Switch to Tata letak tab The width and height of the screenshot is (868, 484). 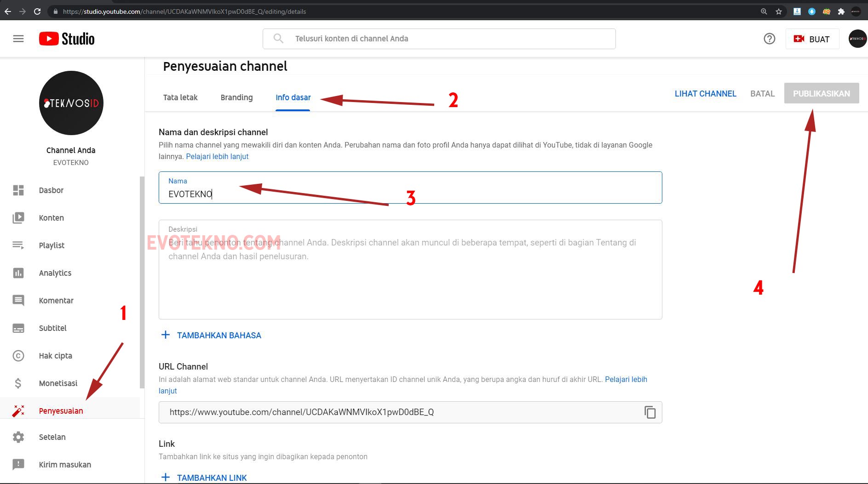click(180, 97)
